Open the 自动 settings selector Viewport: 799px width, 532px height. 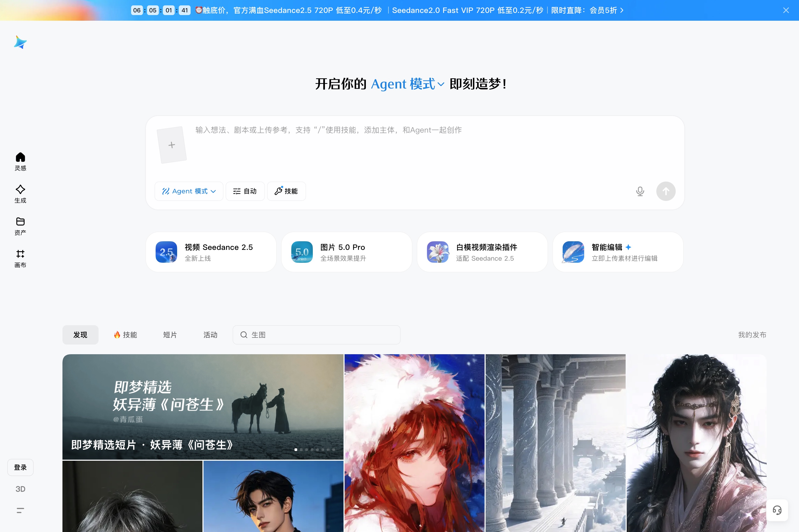click(245, 191)
